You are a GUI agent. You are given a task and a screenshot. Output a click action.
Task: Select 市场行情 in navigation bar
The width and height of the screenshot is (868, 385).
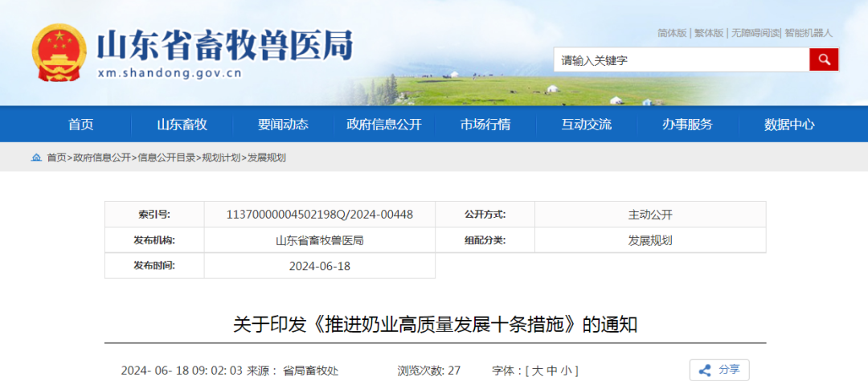(485, 125)
